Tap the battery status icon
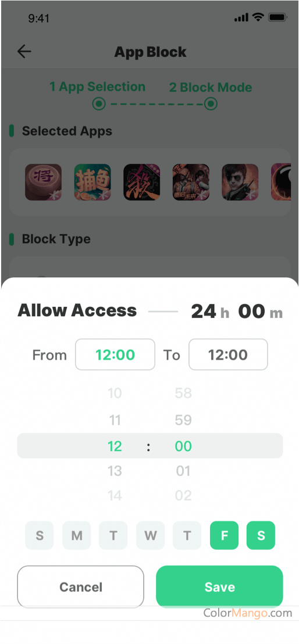This screenshot has width=299, height=644. pos(277,17)
